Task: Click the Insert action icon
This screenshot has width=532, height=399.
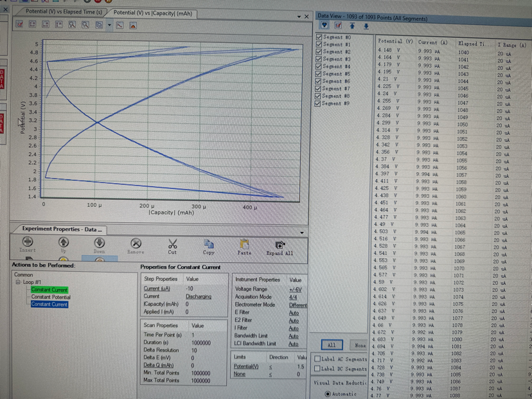Action: click(x=28, y=242)
